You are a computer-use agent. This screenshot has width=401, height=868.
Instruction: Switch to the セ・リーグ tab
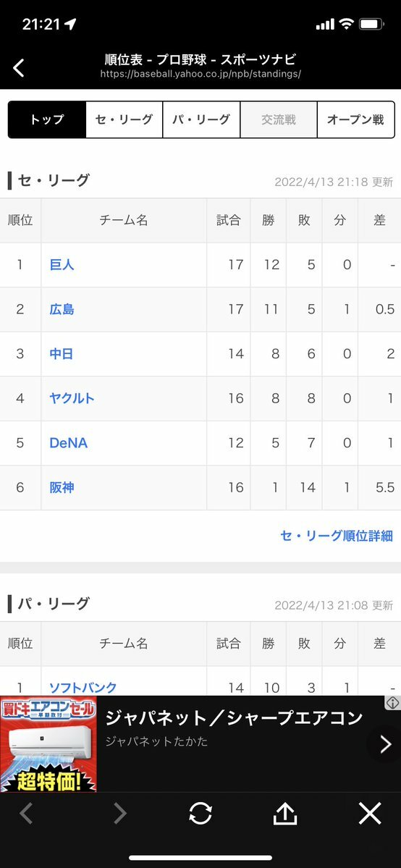pyautogui.click(x=124, y=119)
